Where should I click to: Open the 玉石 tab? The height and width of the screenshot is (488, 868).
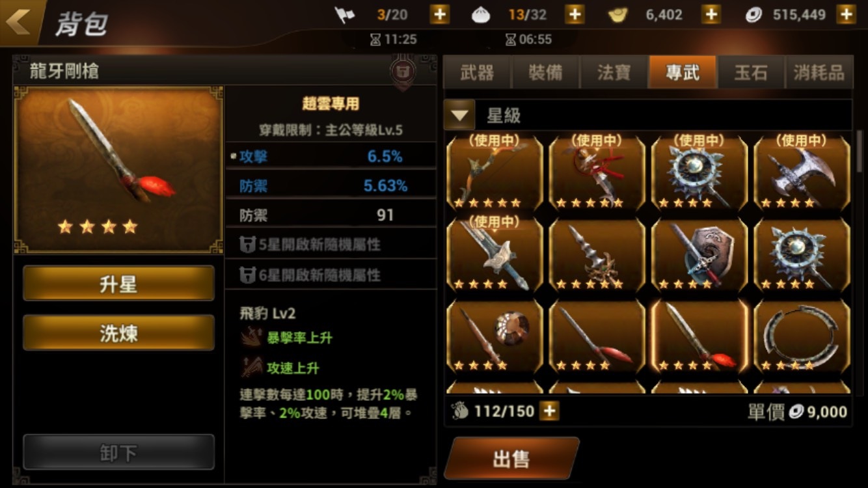point(751,72)
